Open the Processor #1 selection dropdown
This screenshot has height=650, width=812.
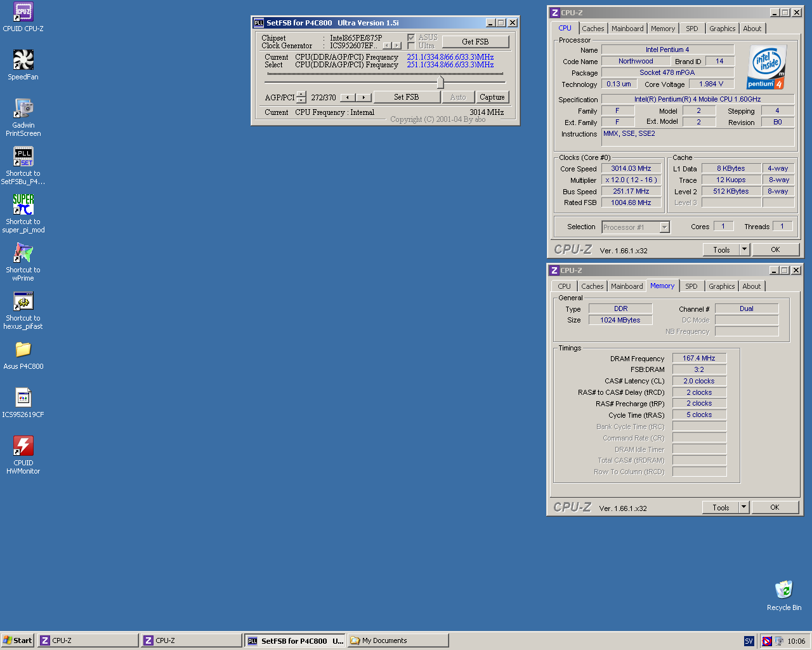[x=664, y=227]
